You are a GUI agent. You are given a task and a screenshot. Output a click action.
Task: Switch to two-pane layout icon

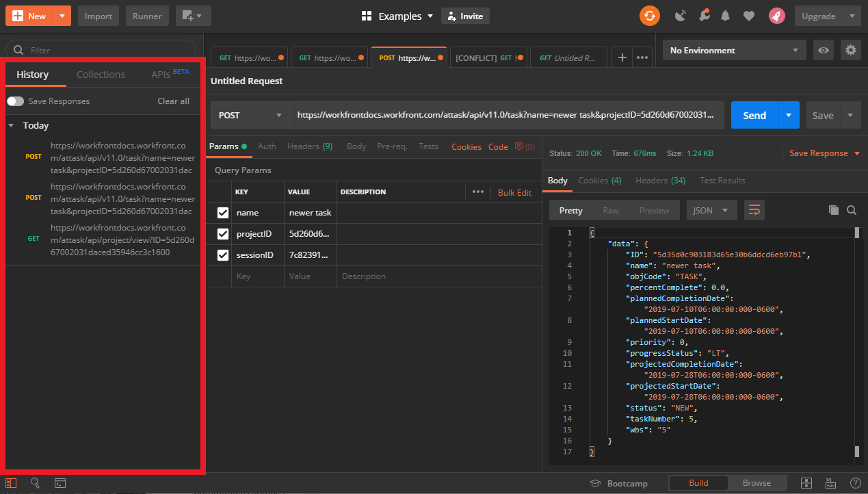[x=806, y=483]
